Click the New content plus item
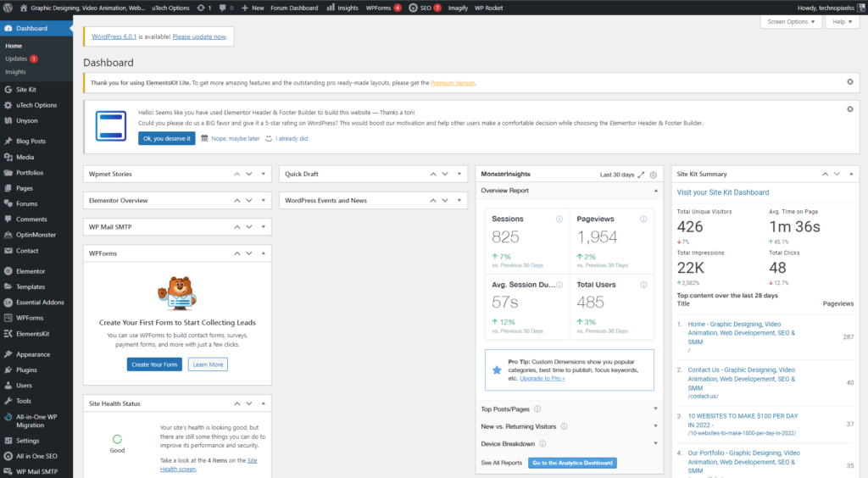868x478 pixels. [253, 8]
